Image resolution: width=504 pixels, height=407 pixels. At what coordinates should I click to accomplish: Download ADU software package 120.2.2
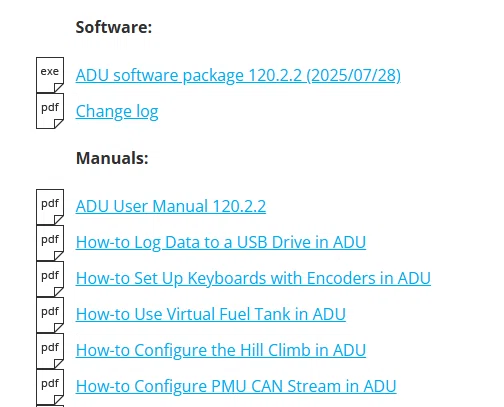point(238,75)
